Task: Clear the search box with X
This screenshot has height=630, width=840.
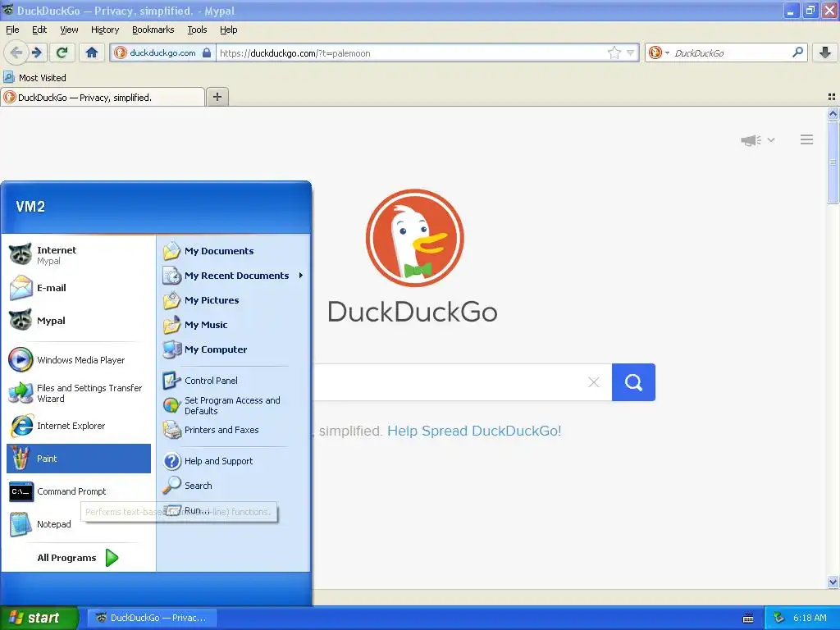Action: click(594, 382)
